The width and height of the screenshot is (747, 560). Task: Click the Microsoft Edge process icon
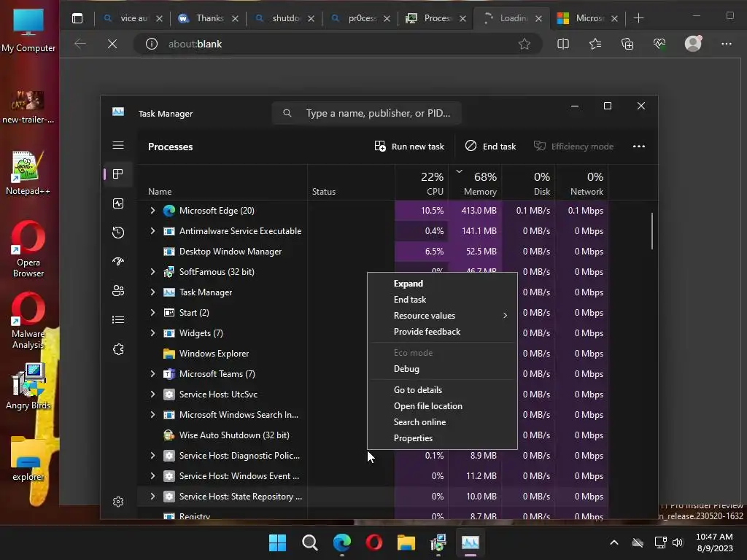(169, 211)
